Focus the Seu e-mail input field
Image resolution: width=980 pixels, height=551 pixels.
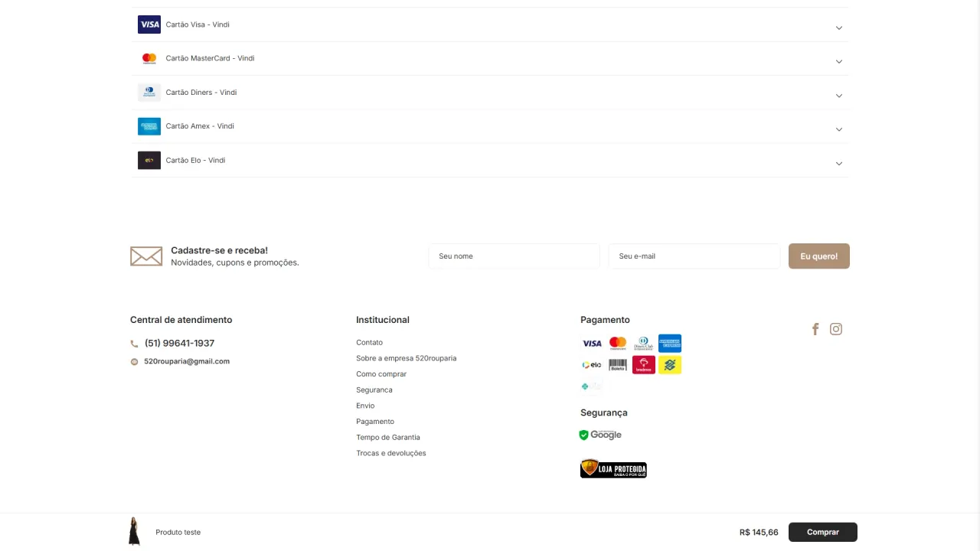(x=694, y=256)
